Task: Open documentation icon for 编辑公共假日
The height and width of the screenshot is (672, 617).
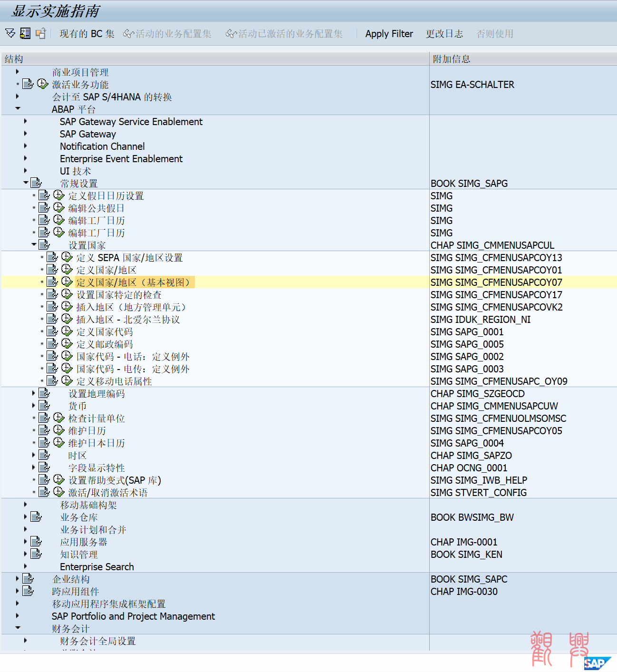Action: 44,208
